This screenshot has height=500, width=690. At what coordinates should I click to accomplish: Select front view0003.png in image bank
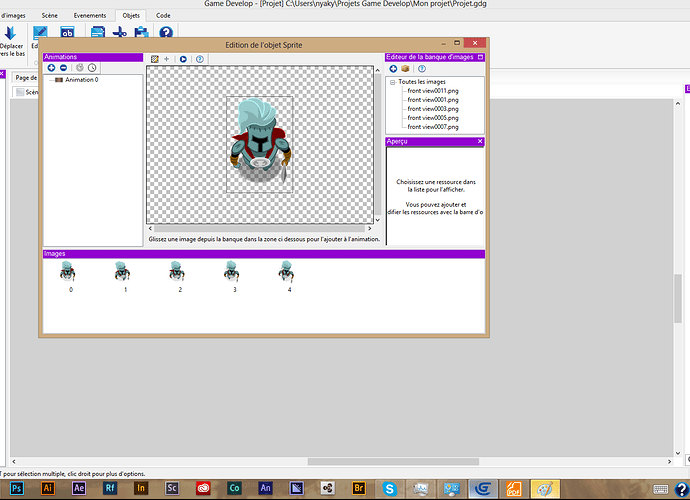433,109
